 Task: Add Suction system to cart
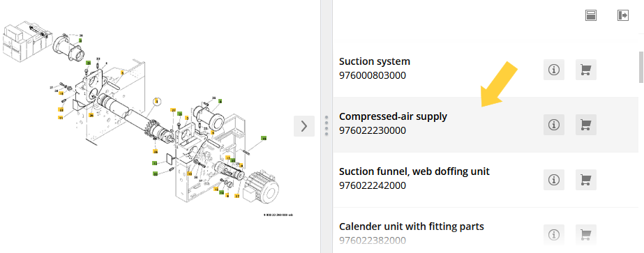pos(585,70)
